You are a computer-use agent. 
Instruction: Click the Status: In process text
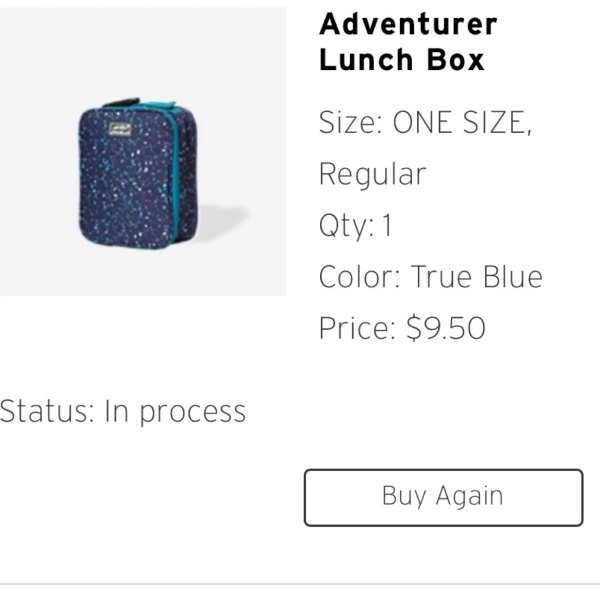[x=123, y=412]
